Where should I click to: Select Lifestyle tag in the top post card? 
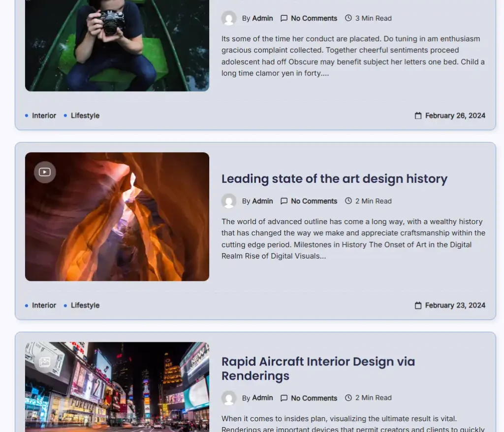coord(85,116)
